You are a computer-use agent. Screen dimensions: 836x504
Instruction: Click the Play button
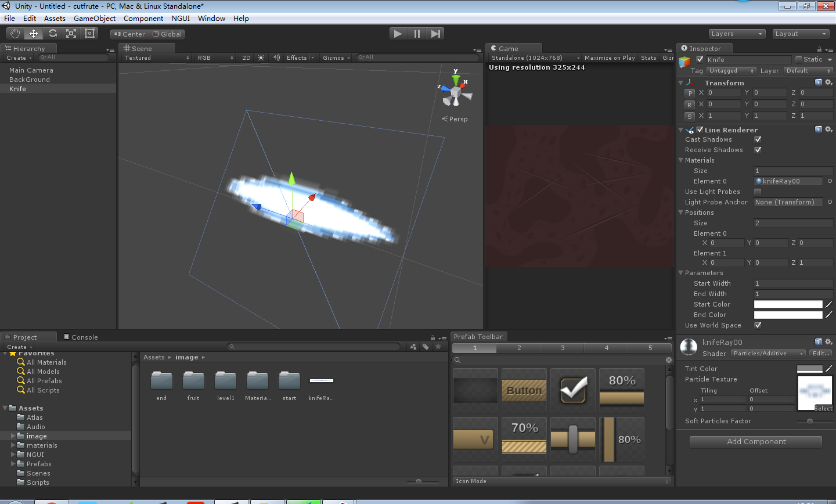coord(398,34)
